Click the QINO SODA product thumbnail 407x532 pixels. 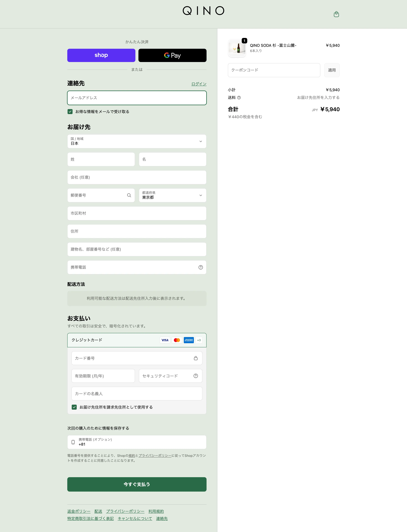pyautogui.click(x=237, y=48)
